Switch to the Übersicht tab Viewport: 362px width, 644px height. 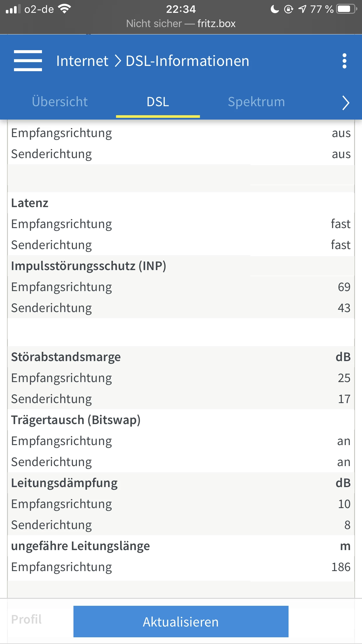coord(60,102)
